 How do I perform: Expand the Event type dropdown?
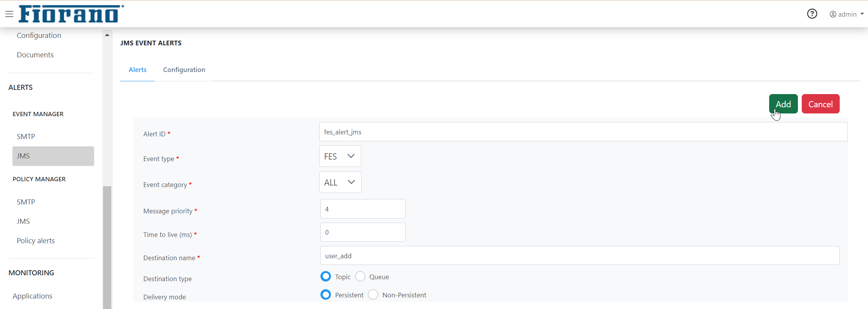tap(340, 156)
